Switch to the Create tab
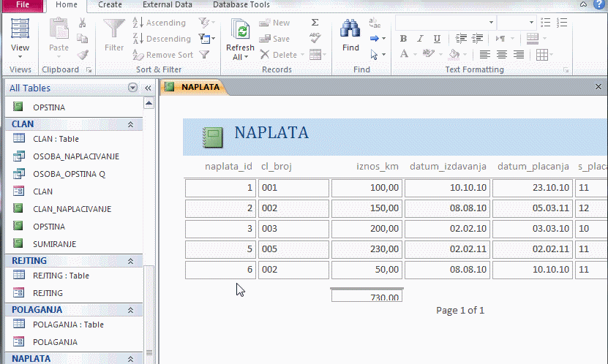The image size is (608, 364). pyautogui.click(x=110, y=4)
